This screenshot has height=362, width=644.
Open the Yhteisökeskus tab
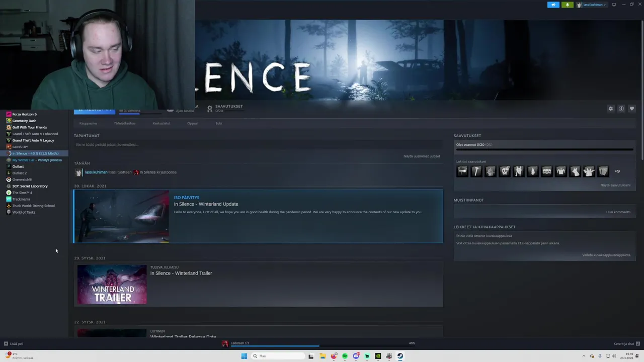[124, 123]
